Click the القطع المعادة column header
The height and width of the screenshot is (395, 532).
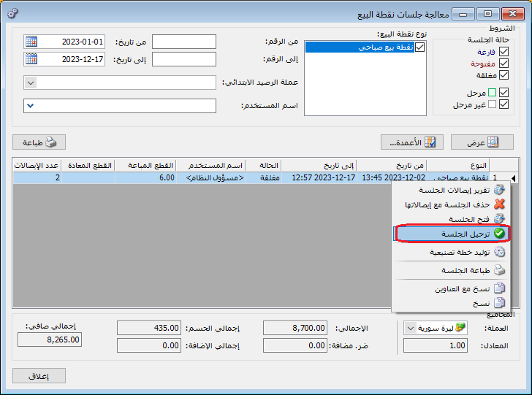88,166
